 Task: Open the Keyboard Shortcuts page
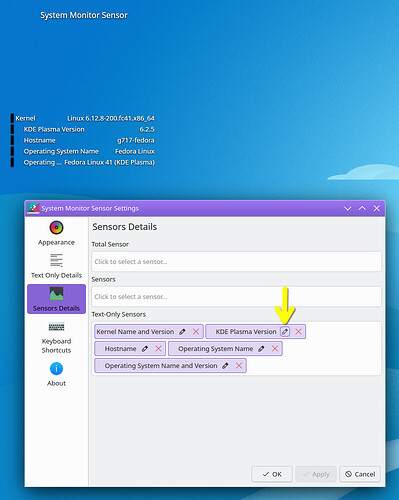tap(56, 337)
